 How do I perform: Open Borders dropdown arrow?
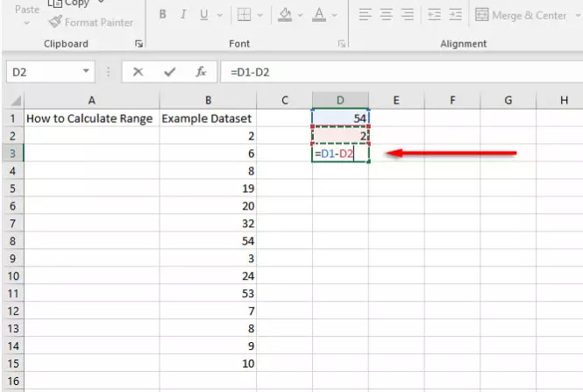pos(260,15)
